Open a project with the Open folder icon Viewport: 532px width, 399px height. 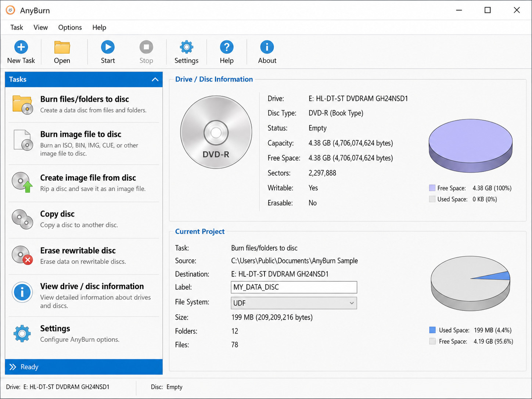[62, 47]
